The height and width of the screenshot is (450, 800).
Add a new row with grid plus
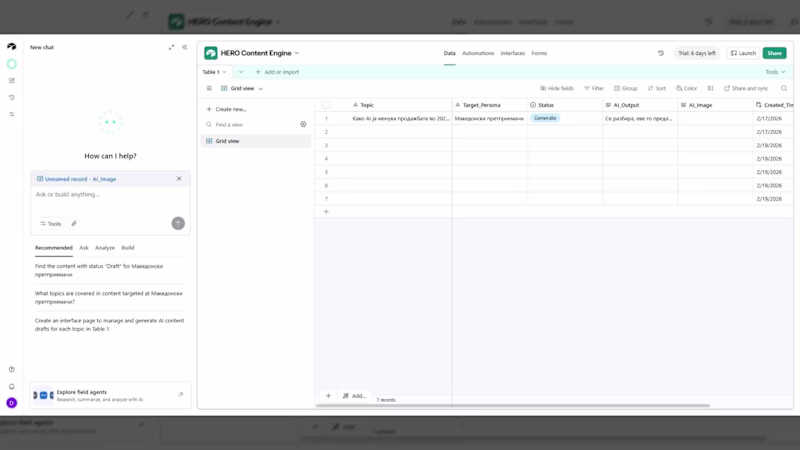pos(326,211)
